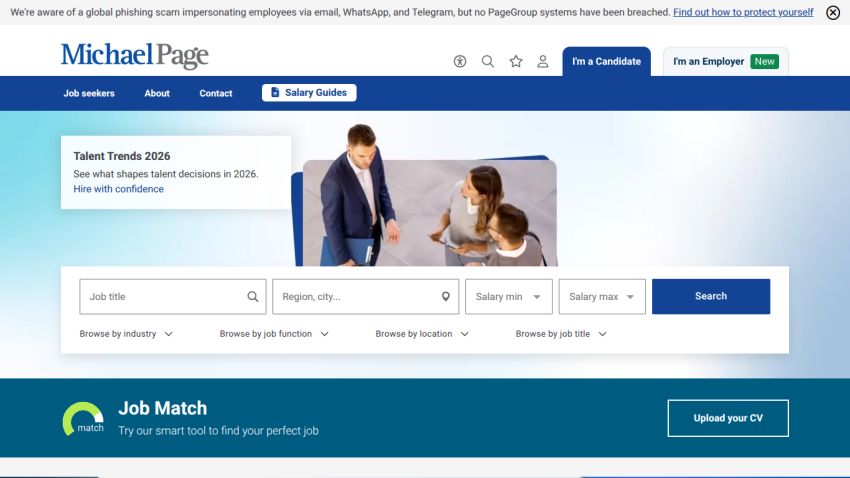Click 'Try our smart tool' tagline text
850x478 pixels.
click(218, 431)
